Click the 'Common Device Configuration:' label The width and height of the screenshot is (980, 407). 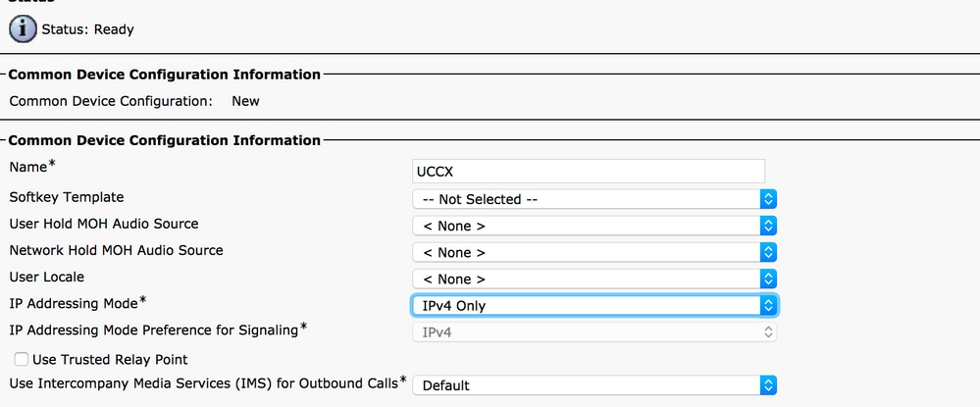click(x=111, y=101)
